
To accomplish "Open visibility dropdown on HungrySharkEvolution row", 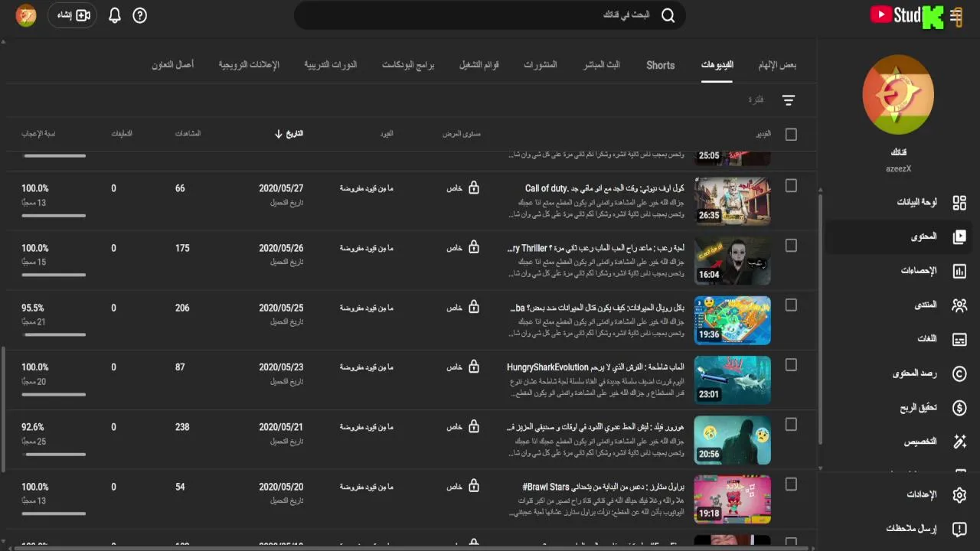I will click(x=463, y=367).
